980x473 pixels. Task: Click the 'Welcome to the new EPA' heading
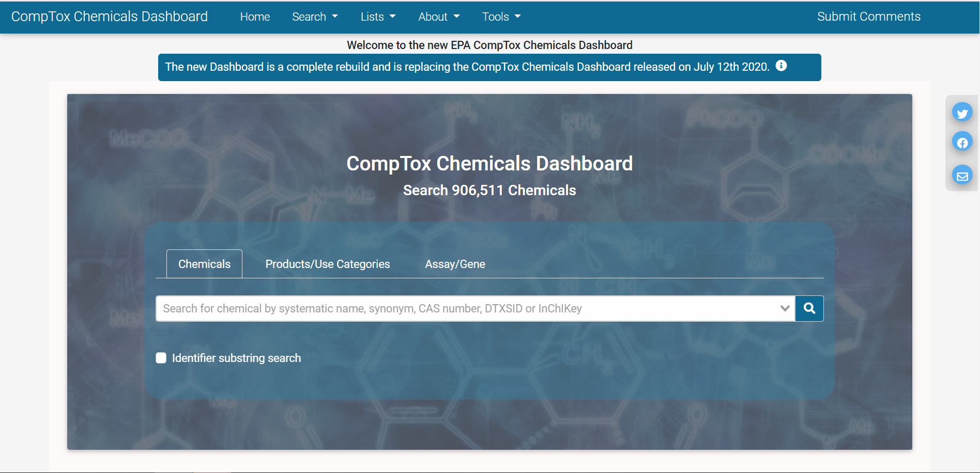coord(489,45)
